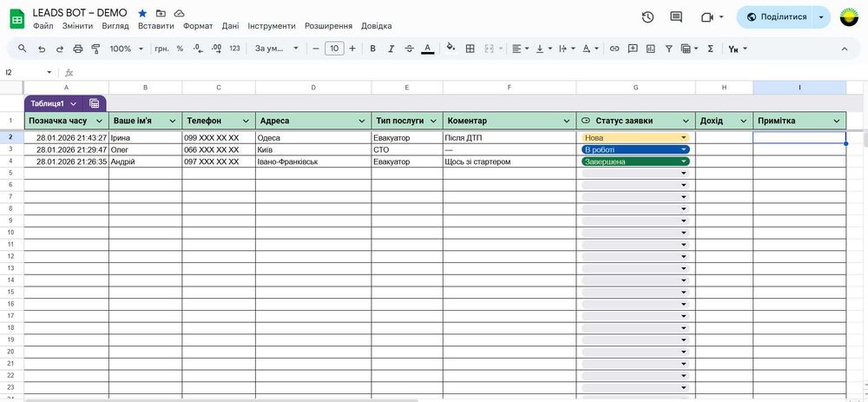
Task: Change the Нова status chip
Action: 635,138
